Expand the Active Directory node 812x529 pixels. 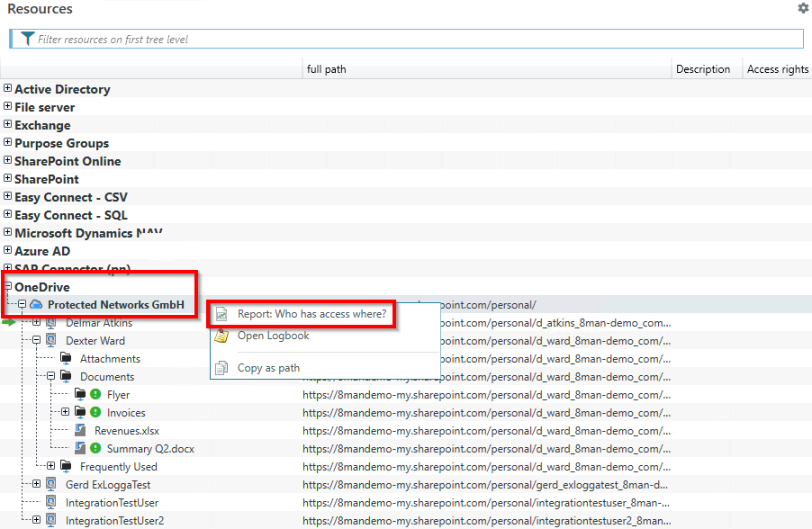(8, 89)
